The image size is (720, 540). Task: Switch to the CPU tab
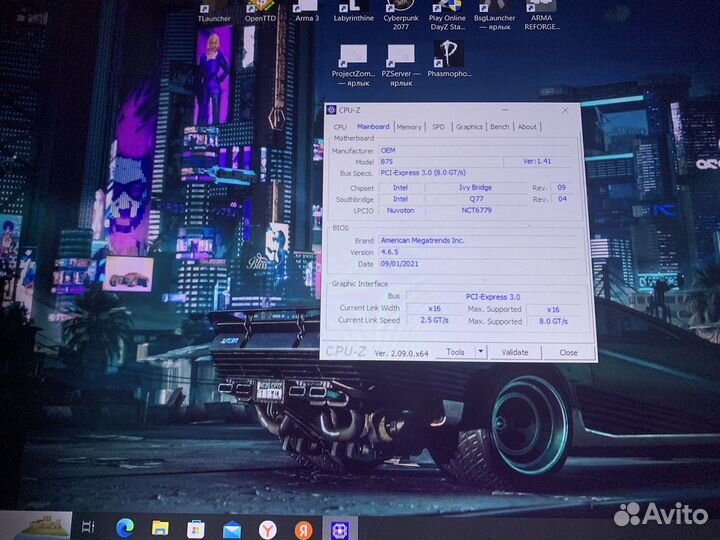pos(340,127)
